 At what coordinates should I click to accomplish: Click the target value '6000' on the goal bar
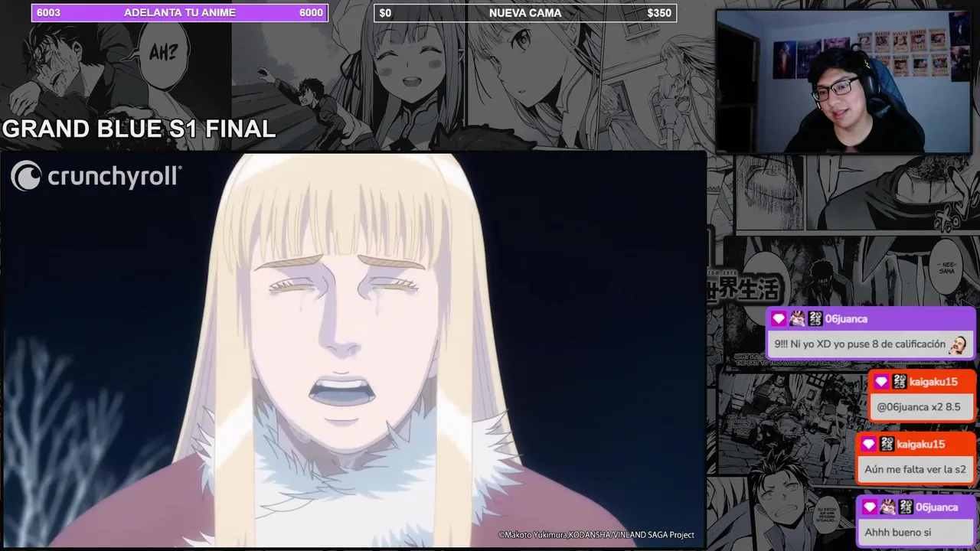pyautogui.click(x=311, y=13)
